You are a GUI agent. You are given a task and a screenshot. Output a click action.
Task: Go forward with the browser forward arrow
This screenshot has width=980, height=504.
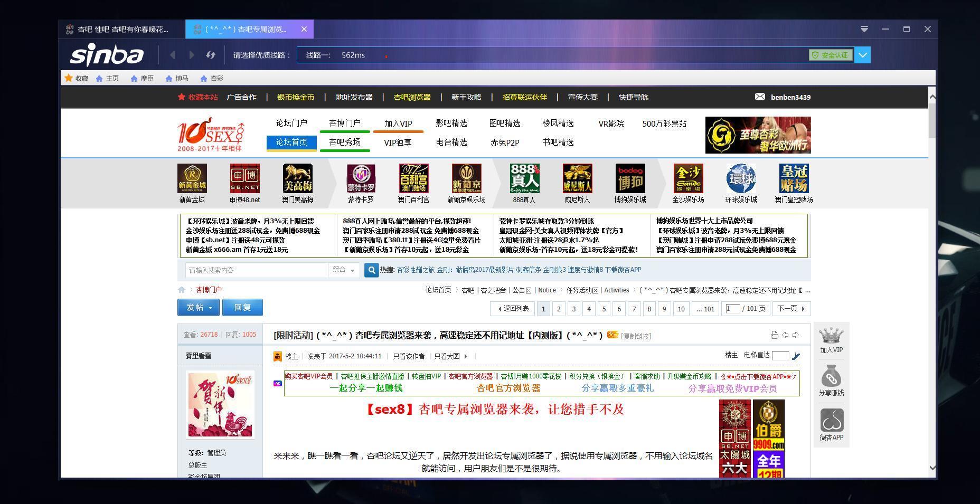pyautogui.click(x=192, y=55)
